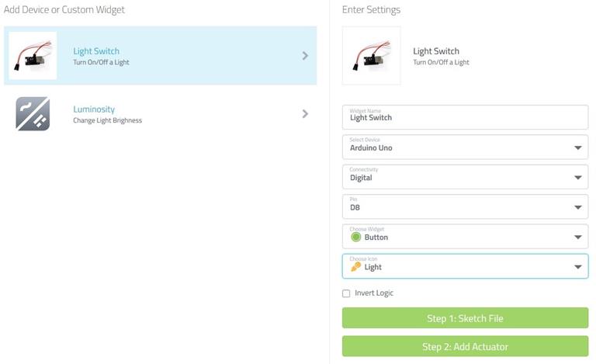Click into the Widget Name input field
Viewport: 596px width, 364px height.
tap(465, 117)
